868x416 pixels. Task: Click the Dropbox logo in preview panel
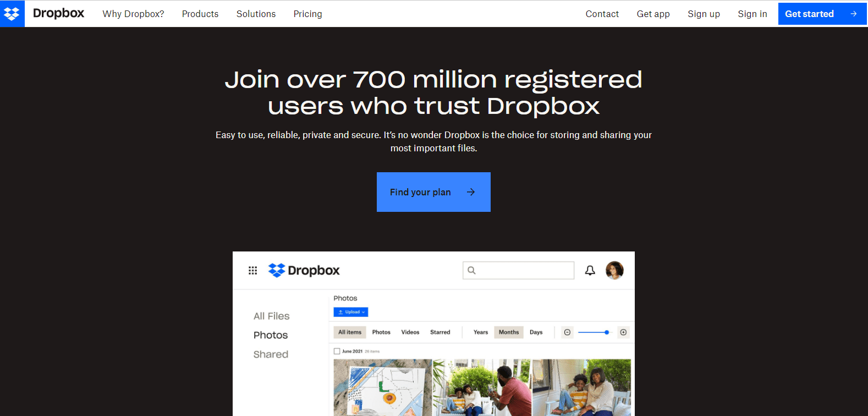coord(304,270)
